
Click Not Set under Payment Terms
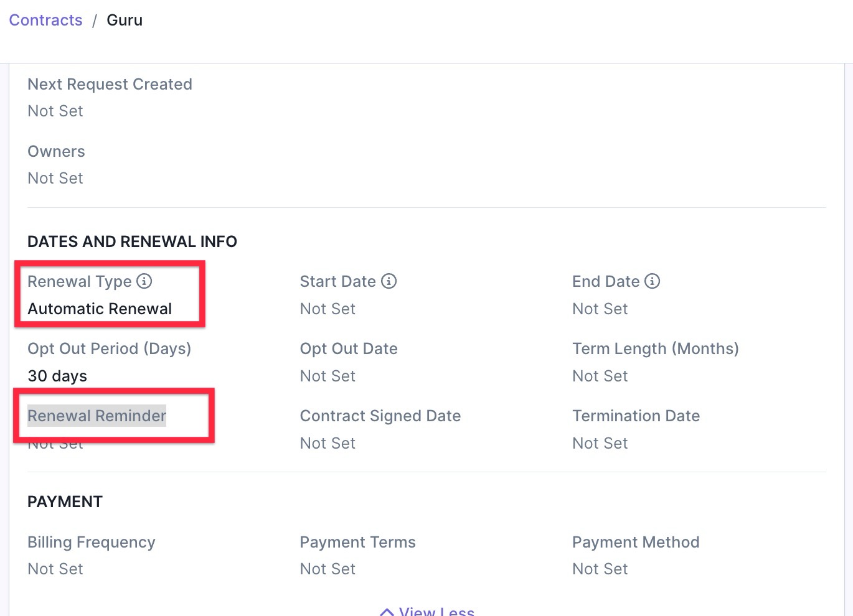pos(328,569)
